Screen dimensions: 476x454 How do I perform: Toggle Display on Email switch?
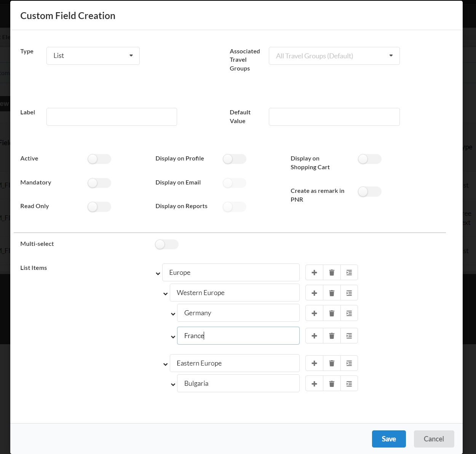[234, 183]
